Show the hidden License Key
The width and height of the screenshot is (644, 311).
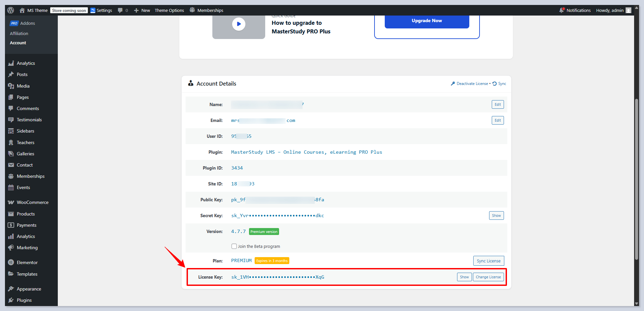[x=464, y=277]
